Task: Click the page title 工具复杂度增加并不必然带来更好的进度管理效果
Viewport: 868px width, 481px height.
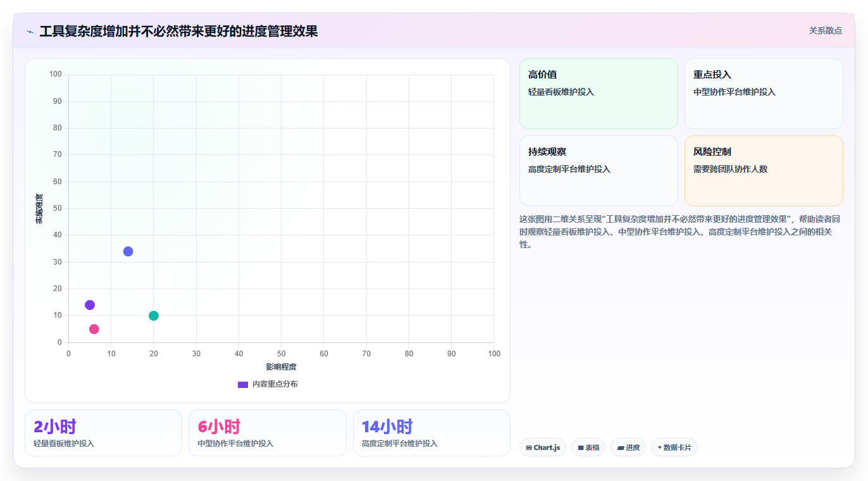Action: [x=178, y=31]
